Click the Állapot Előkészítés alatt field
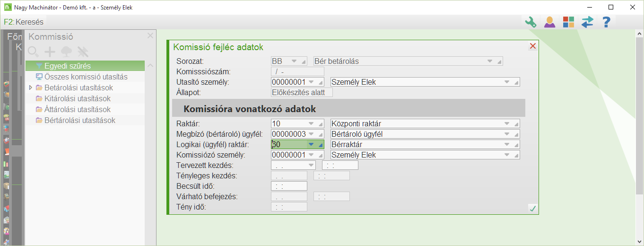Viewport: 644px width, 246px height. point(302,92)
